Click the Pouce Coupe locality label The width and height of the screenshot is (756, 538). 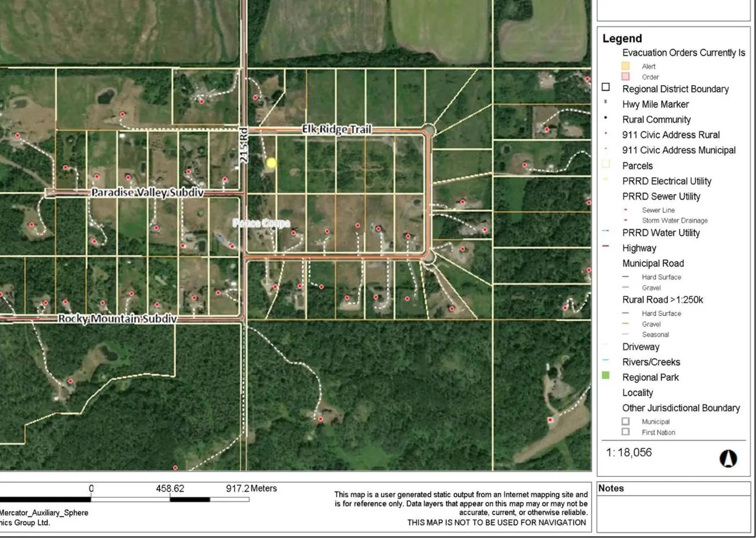tap(262, 223)
